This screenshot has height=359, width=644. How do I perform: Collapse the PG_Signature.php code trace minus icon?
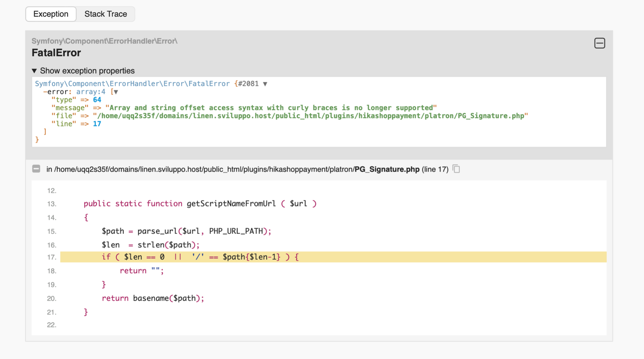coord(36,169)
